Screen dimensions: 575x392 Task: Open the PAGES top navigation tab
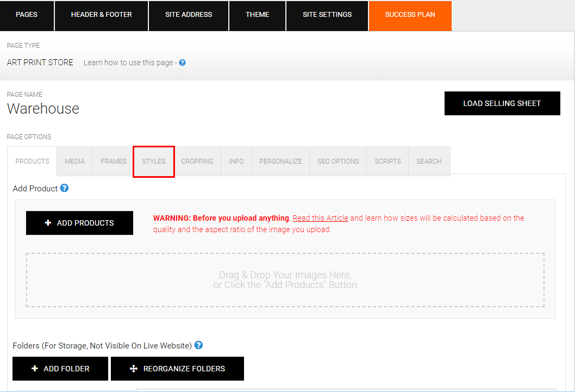27,15
